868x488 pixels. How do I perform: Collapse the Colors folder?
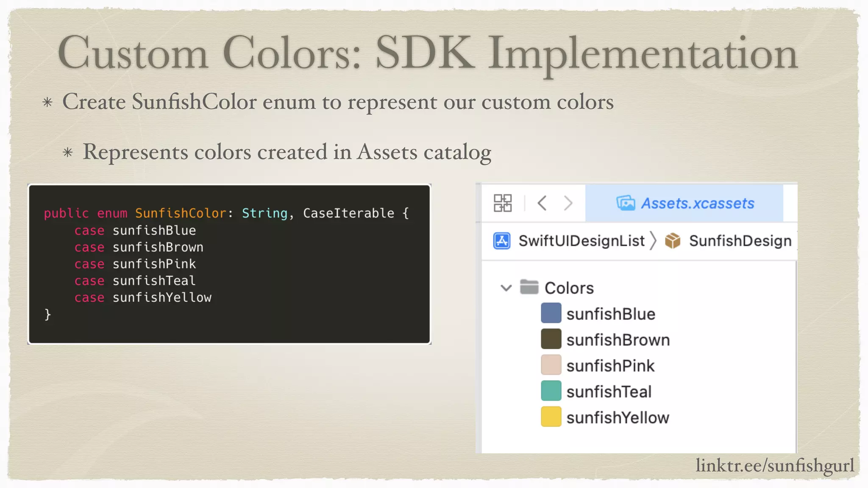pos(506,288)
